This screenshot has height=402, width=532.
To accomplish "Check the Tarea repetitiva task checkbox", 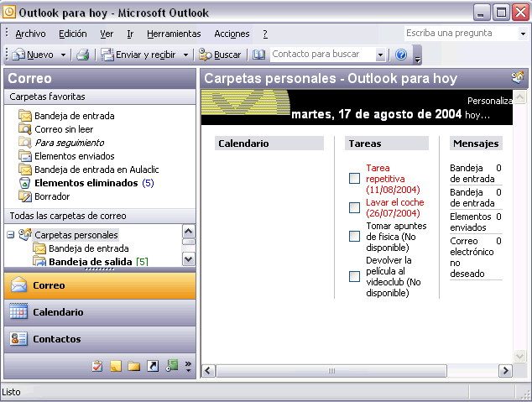I will (355, 179).
